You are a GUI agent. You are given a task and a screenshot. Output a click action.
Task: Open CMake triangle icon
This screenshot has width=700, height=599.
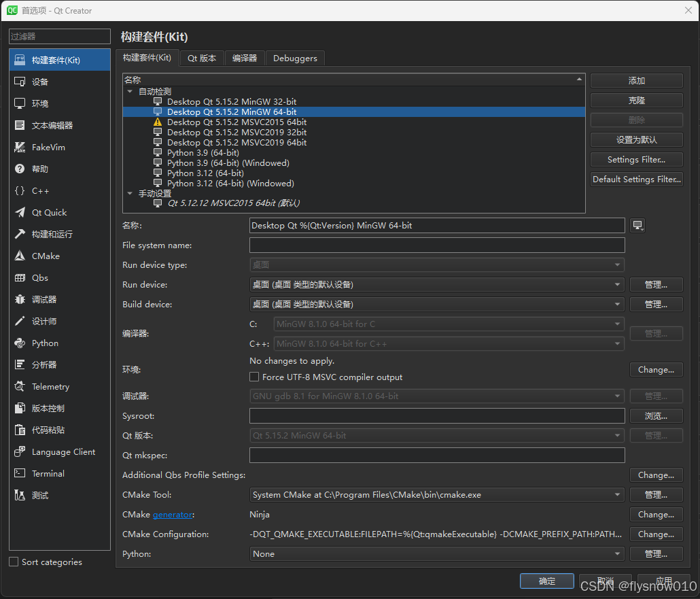[20, 256]
